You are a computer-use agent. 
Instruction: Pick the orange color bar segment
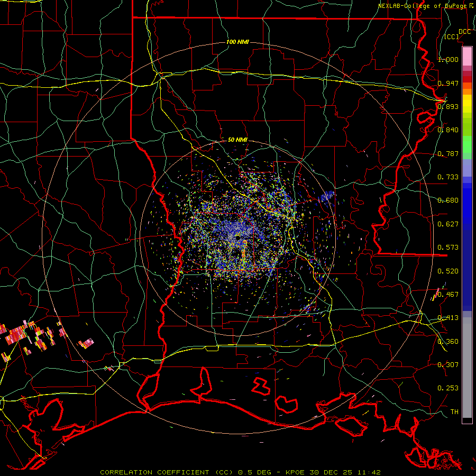tap(467, 91)
